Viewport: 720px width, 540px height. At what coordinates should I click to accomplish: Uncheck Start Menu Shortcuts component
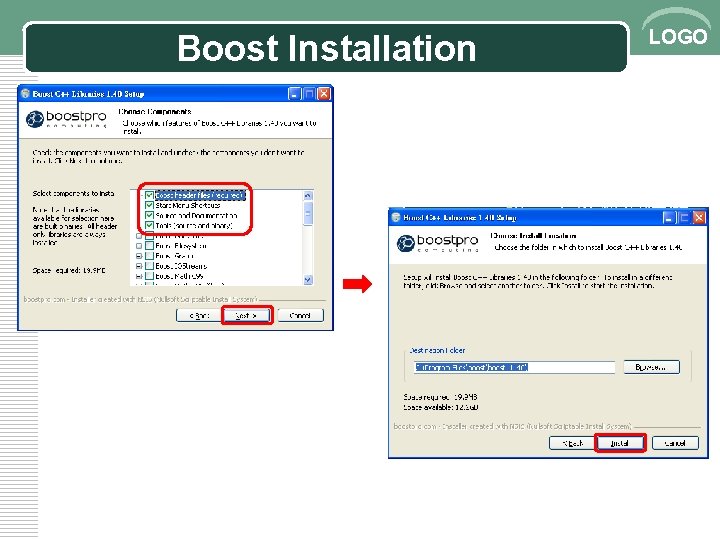[x=149, y=205]
